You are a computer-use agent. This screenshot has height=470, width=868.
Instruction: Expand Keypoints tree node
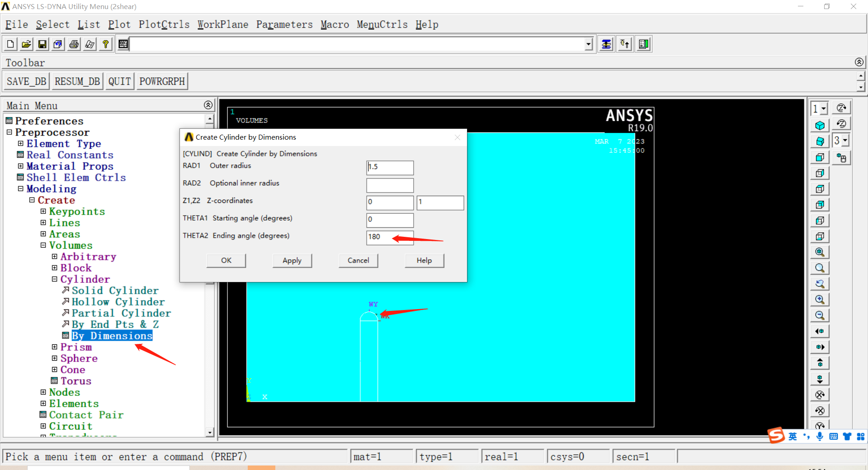43,211
